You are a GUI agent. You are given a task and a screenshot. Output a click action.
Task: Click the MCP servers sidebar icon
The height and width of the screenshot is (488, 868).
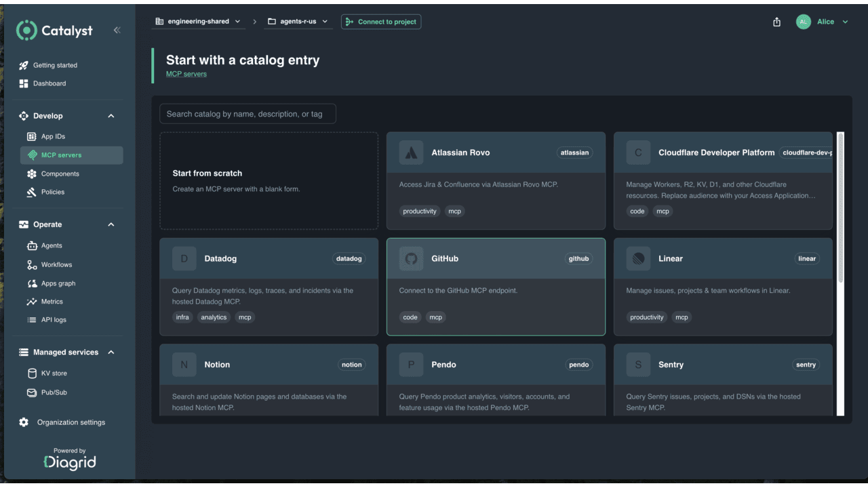pos(32,155)
